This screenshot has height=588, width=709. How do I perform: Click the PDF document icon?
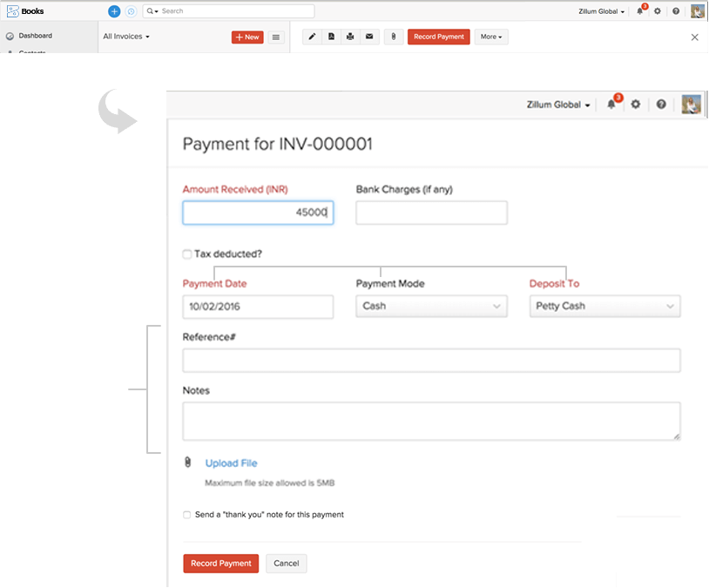point(331,37)
